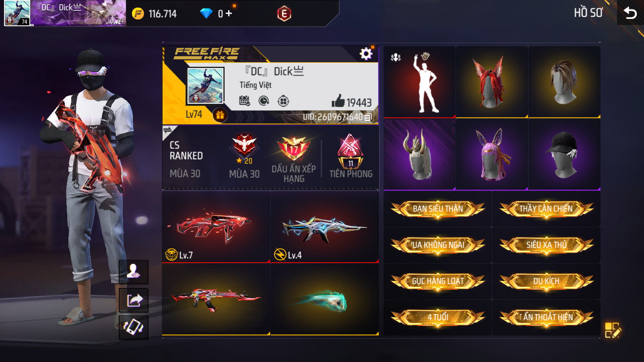Screen dimensions: 644x362
Task: Click the calendar activity icon
Action: (244, 101)
